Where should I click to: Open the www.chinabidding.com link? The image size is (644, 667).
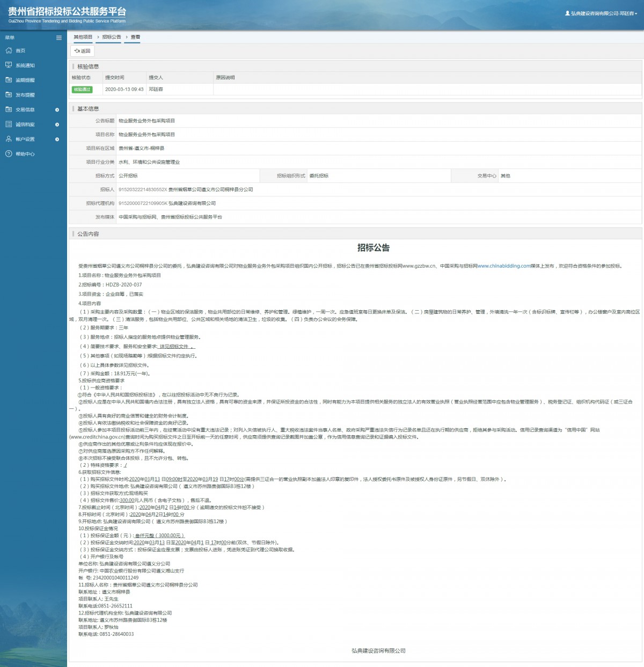click(503, 266)
